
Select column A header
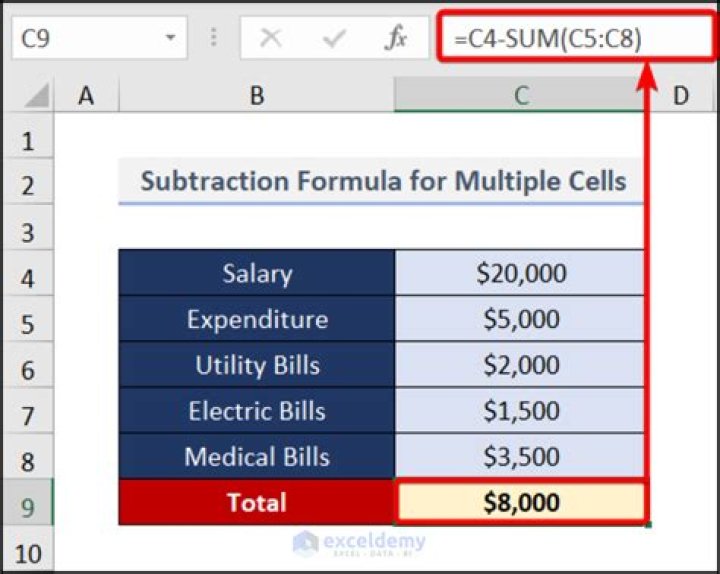click(x=86, y=96)
